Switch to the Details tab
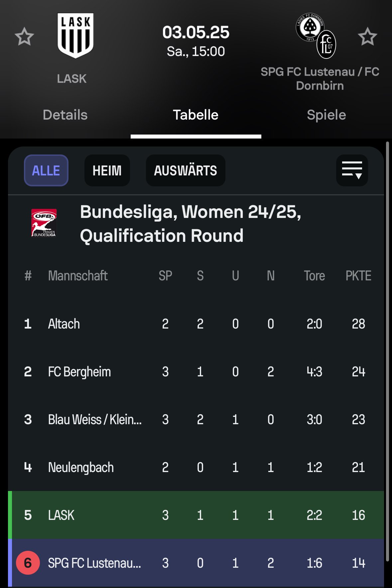This screenshot has width=392, height=588. (65, 115)
